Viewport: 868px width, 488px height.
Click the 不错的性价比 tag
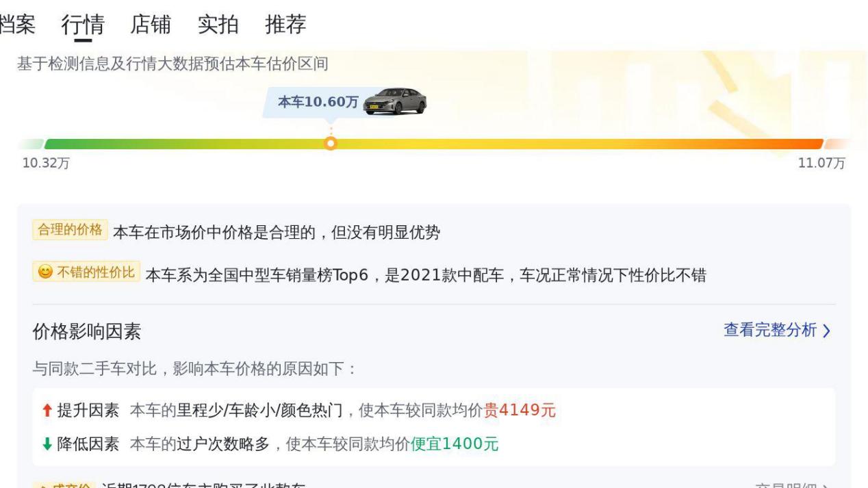point(86,272)
